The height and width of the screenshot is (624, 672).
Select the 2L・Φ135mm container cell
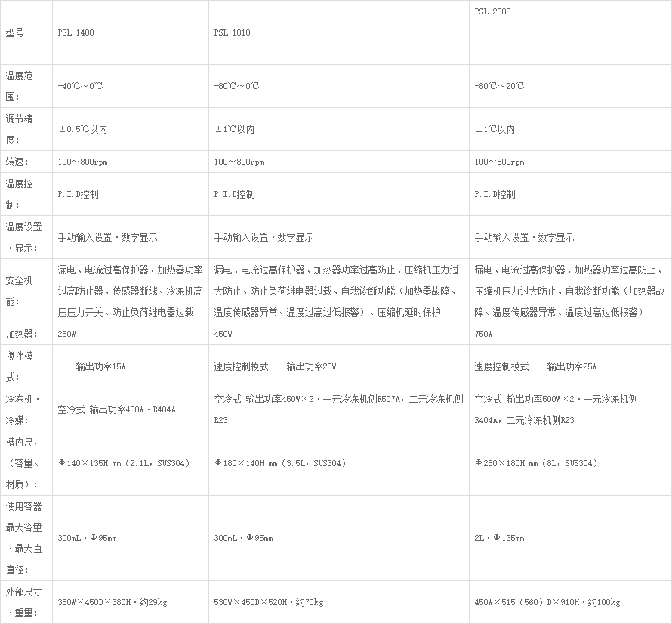click(x=499, y=538)
